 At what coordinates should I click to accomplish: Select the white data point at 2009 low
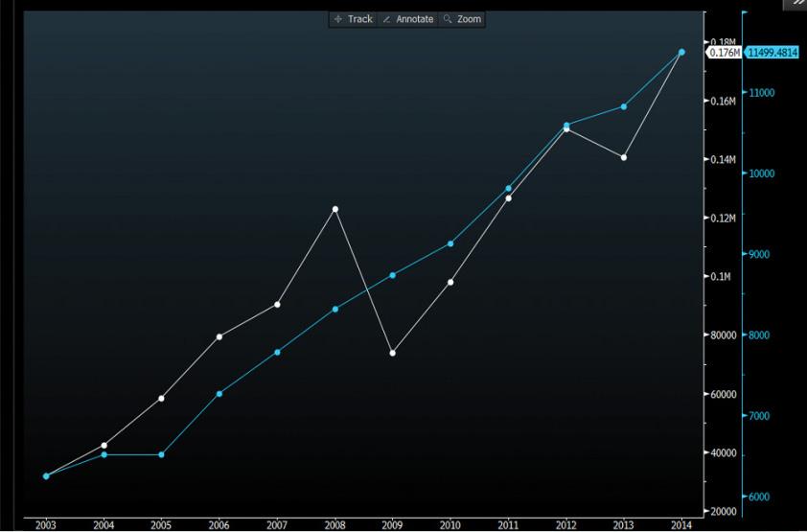click(x=392, y=353)
